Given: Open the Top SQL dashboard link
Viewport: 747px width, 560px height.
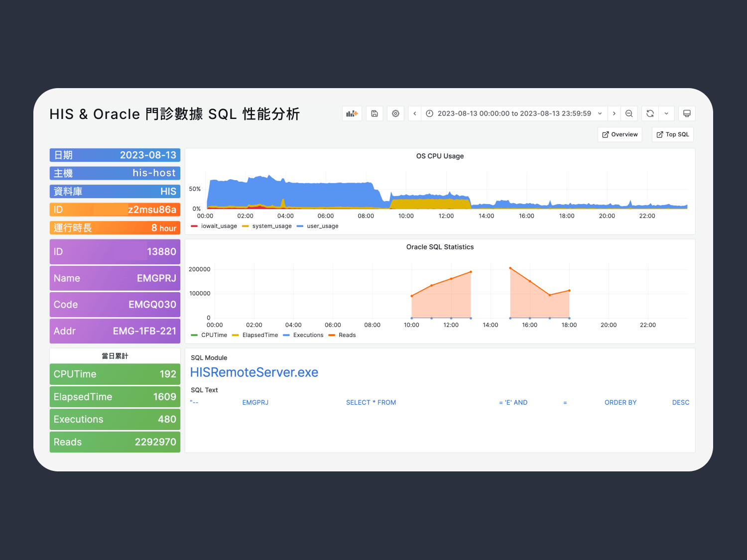Looking at the screenshot, I should click(672, 134).
